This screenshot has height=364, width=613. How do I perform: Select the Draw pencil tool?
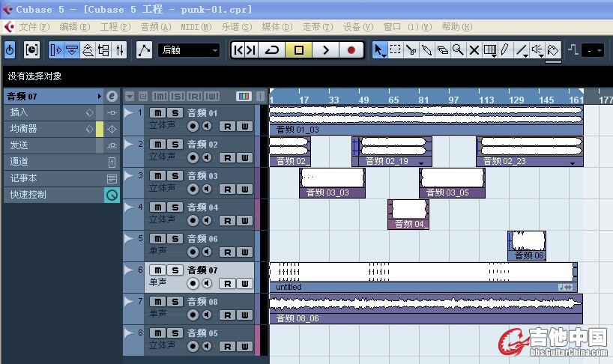(504, 50)
